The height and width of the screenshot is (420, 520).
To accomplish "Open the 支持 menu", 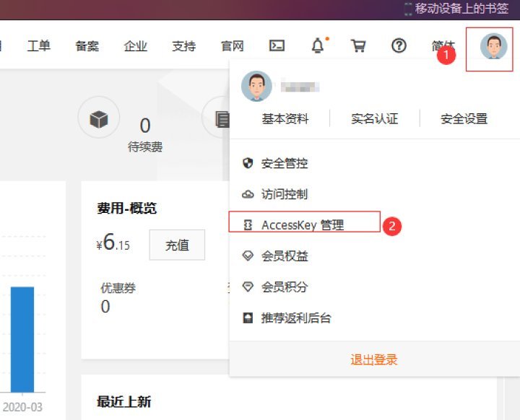I will click(183, 45).
